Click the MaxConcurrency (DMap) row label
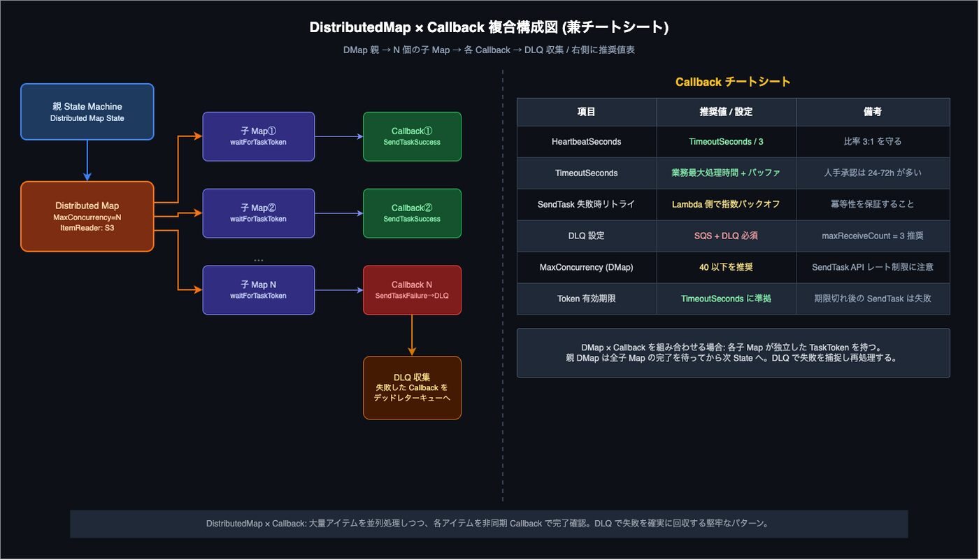This screenshot has height=560, width=979. pyautogui.click(x=587, y=267)
